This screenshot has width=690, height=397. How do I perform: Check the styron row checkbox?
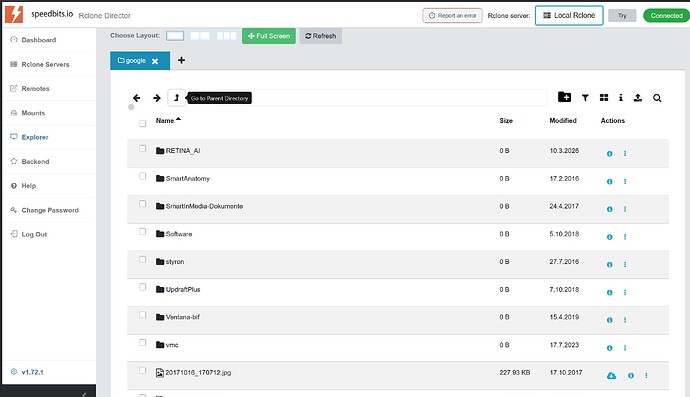tap(143, 259)
